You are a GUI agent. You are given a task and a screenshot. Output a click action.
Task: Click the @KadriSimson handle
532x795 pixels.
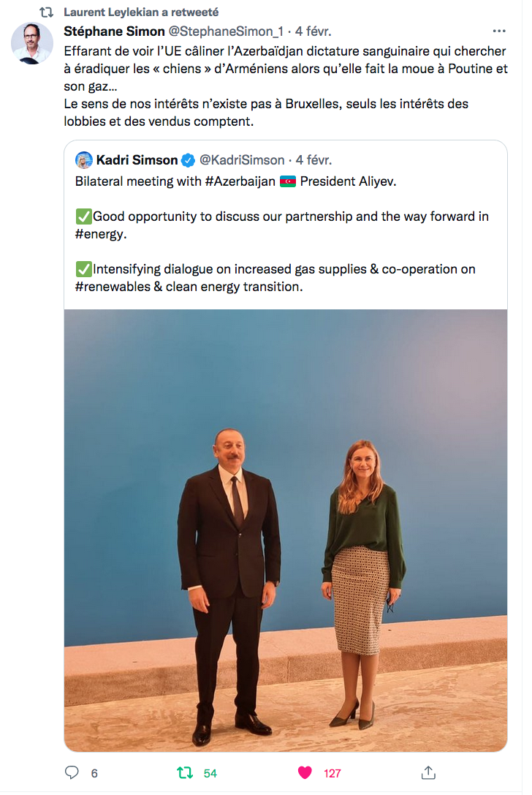coord(242,160)
